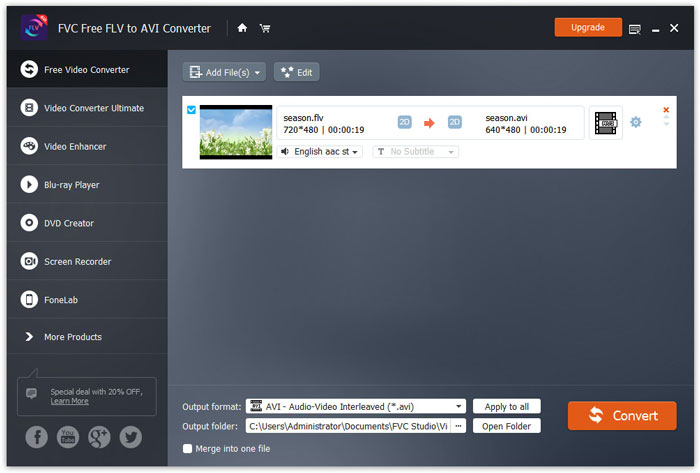
Task: Click the Edit button
Action: [296, 72]
